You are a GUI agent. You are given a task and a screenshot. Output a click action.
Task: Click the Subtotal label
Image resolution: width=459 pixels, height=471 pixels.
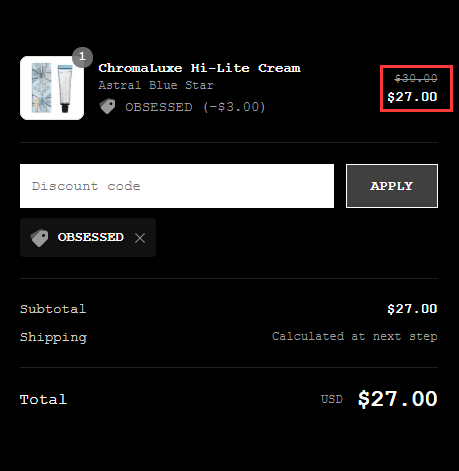click(53, 309)
